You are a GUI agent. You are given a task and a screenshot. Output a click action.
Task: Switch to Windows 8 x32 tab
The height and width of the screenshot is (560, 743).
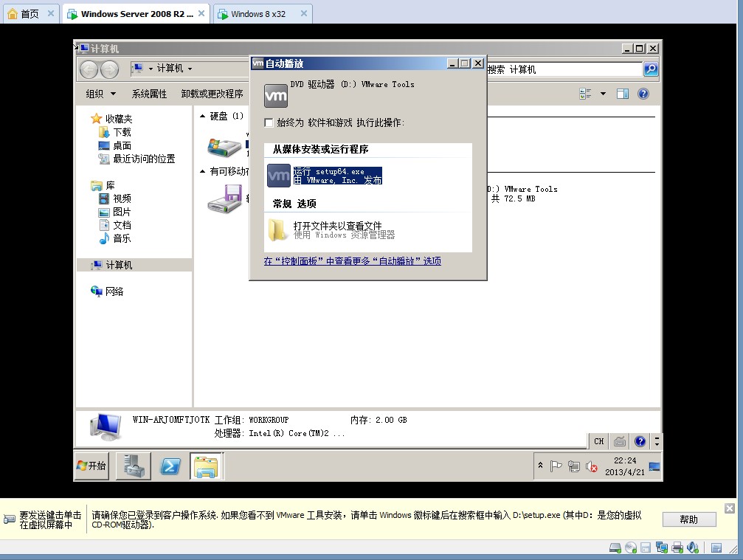coord(258,14)
